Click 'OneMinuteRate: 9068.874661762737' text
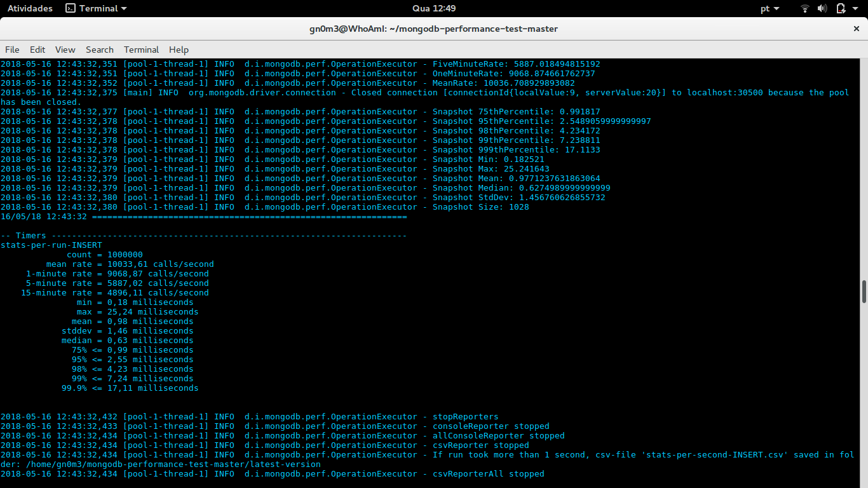The width and height of the screenshot is (868, 488). click(514, 74)
